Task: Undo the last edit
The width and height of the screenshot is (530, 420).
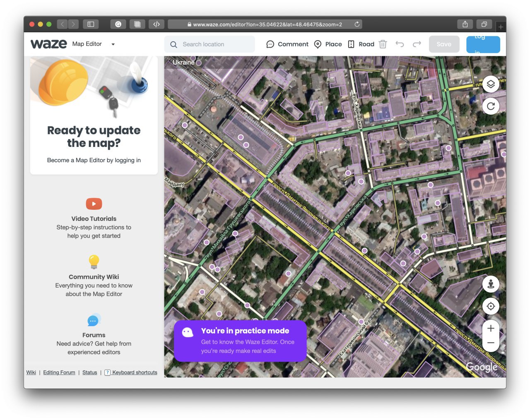Action: [400, 44]
